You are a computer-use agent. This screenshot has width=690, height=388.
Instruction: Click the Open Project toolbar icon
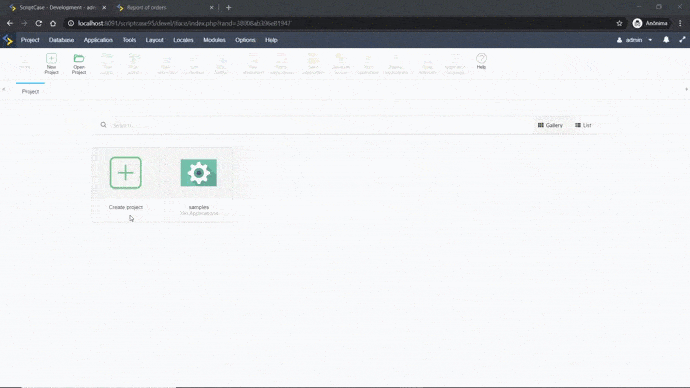pyautogui.click(x=79, y=64)
